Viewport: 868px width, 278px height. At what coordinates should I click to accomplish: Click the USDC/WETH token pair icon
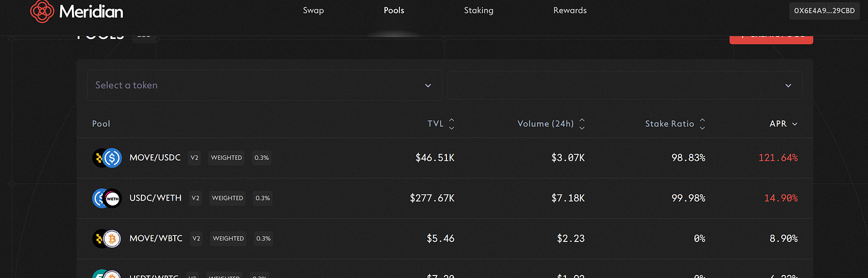107,198
